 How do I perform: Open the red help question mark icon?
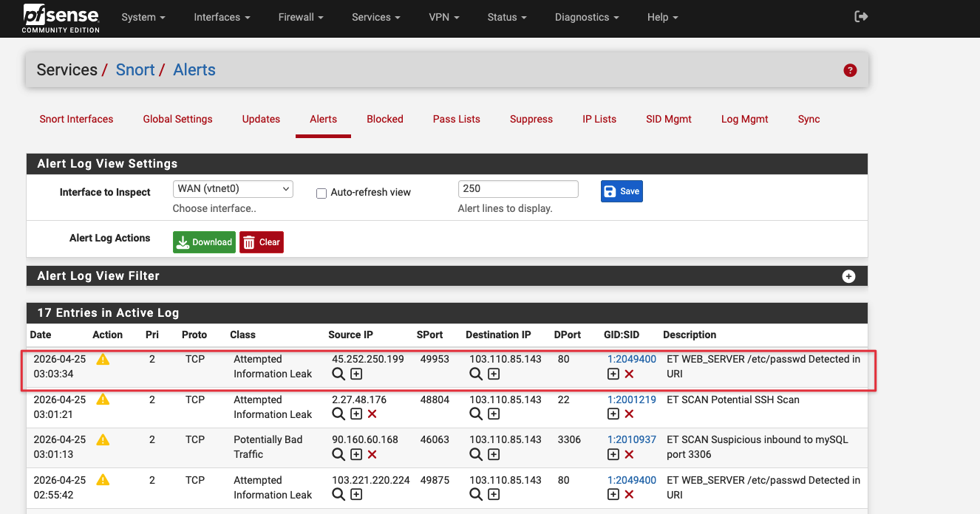[x=850, y=70]
